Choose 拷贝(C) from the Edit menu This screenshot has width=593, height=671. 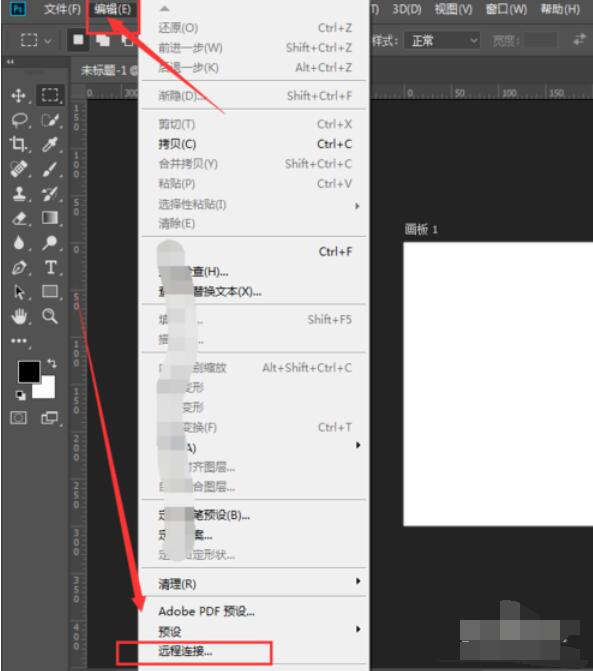tap(255, 144)
